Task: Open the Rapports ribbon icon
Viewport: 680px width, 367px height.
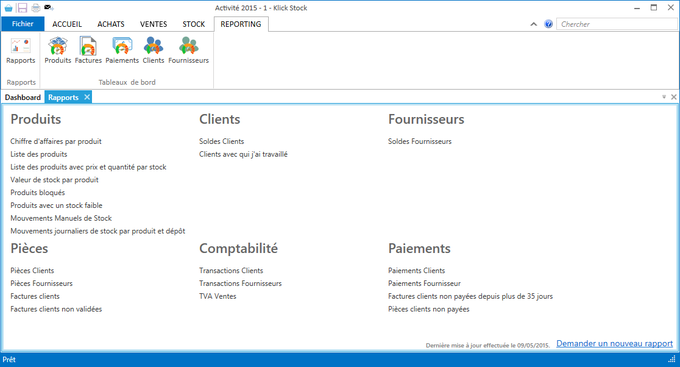Action: pos(20,51)
